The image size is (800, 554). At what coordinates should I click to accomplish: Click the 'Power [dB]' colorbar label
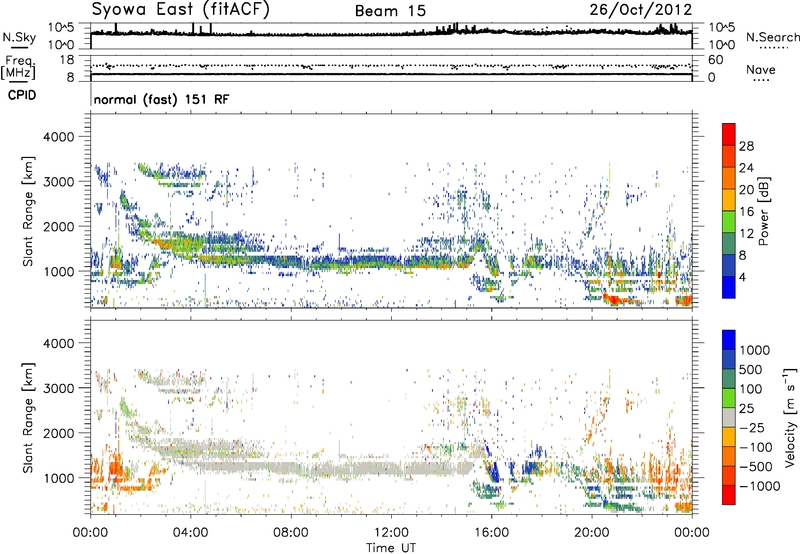763,211
